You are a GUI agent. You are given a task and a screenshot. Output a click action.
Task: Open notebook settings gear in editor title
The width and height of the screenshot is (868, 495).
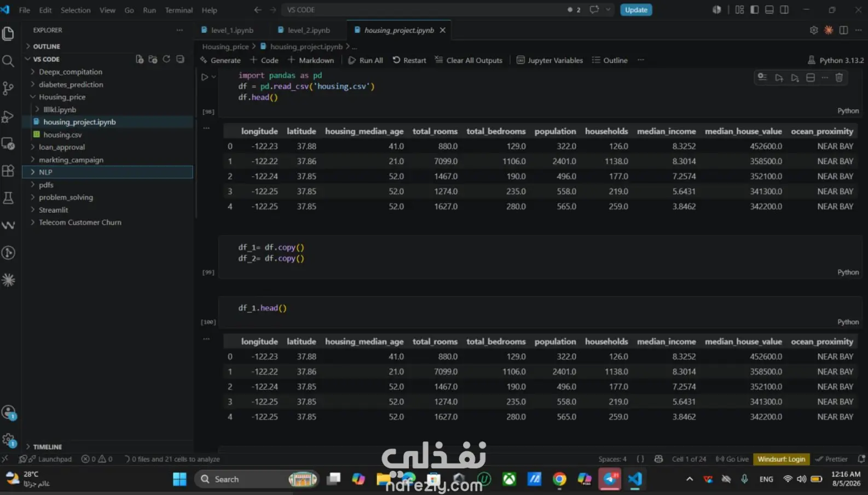point(814,30)
